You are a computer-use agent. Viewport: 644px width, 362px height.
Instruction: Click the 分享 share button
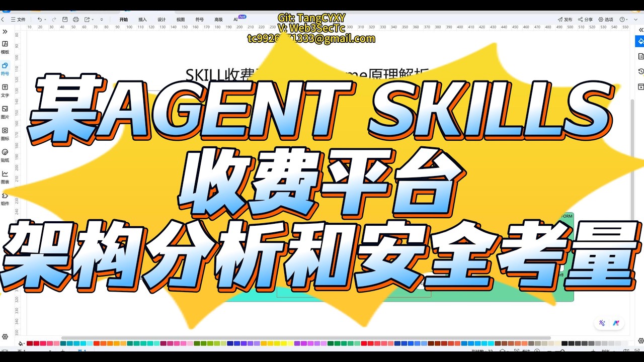point(585,19)
